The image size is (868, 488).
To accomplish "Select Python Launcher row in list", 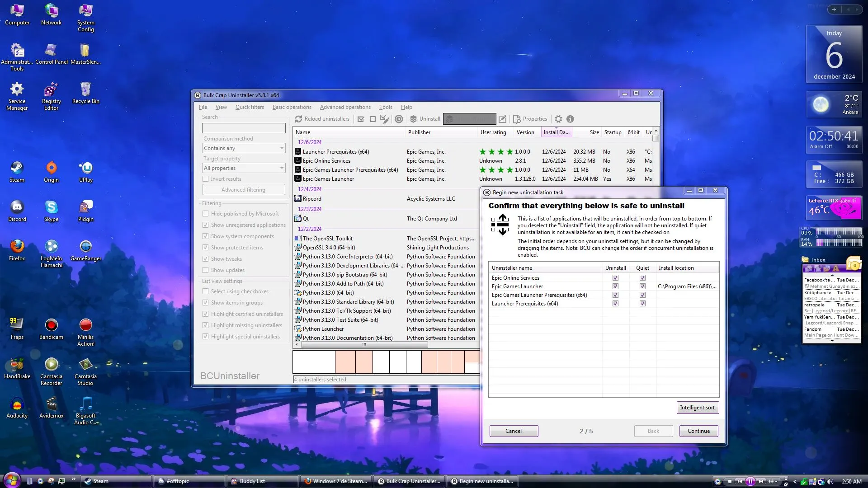I will tap(387, 329).
